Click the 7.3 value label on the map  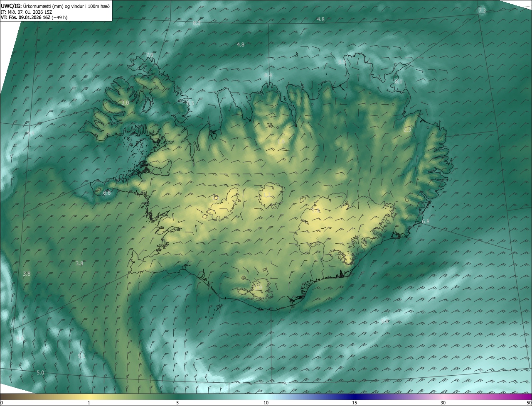click(482, 11)
